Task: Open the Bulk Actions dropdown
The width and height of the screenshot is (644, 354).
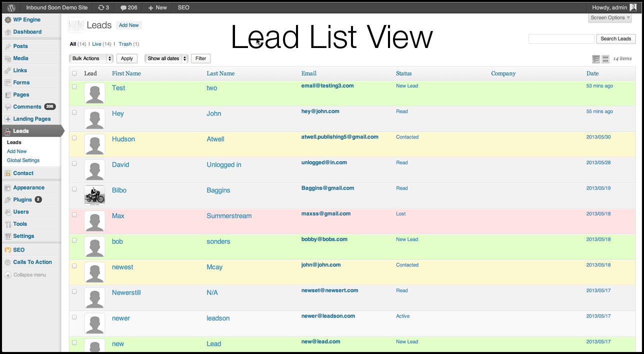Action: click(x=91, y=58)
